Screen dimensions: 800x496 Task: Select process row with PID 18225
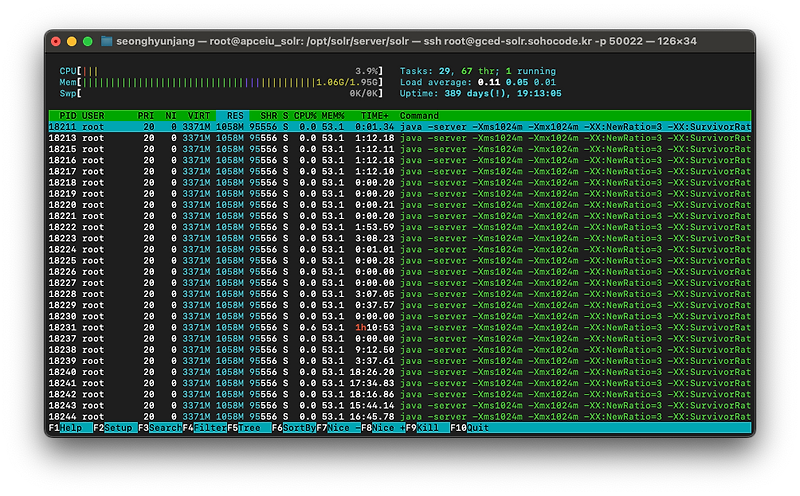tap(399, 261)
